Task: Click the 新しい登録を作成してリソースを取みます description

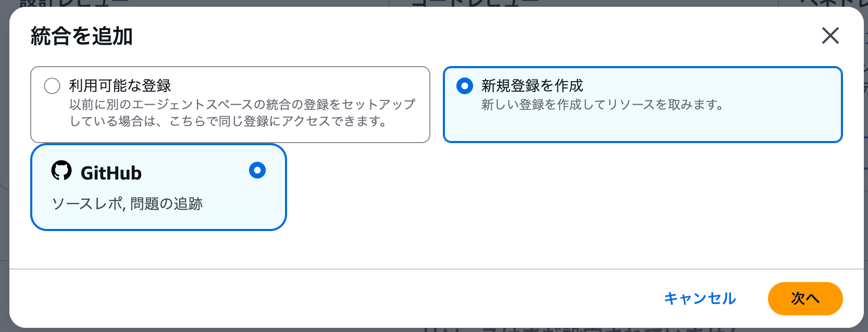Action: click(602, 105)
